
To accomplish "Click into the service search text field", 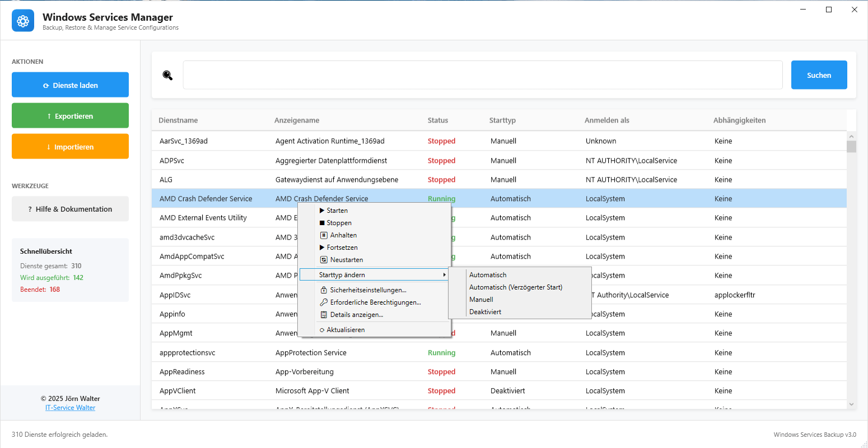I will pyautogui.click(x=482, y=75).
